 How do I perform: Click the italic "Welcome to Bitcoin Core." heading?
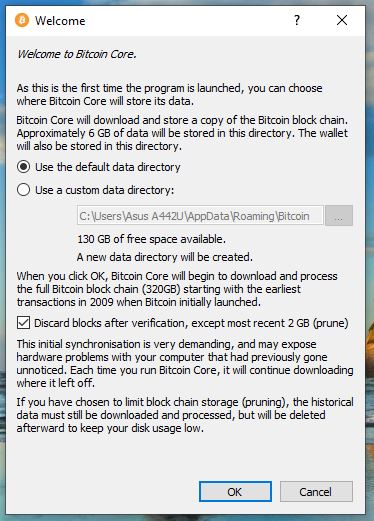77,54
